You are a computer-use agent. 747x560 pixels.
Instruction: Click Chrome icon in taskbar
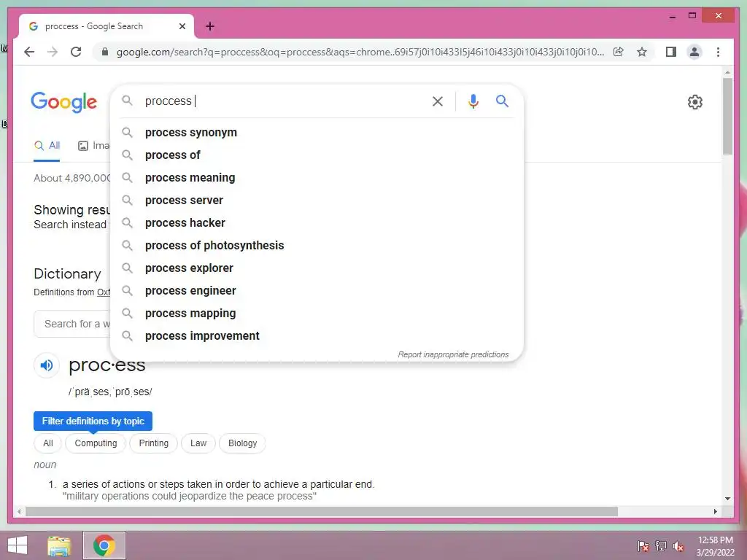pyautogui.click(x=104, y=545)
